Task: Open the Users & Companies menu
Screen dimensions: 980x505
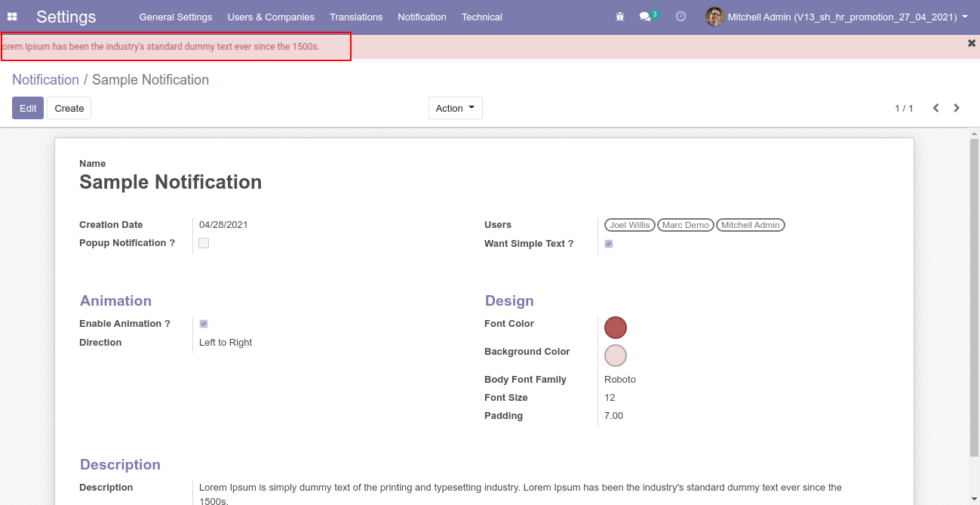Action: (x=271, y=17)
